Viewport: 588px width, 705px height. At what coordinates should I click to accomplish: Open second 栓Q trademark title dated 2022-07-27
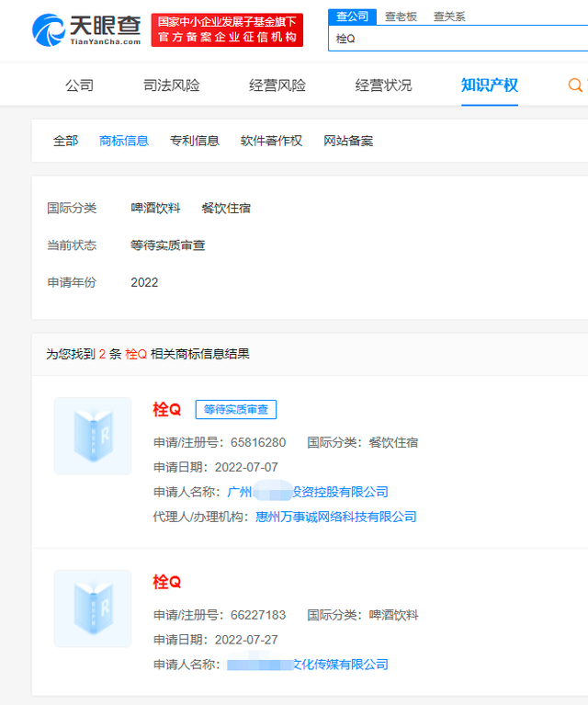[x=167, y=582]
